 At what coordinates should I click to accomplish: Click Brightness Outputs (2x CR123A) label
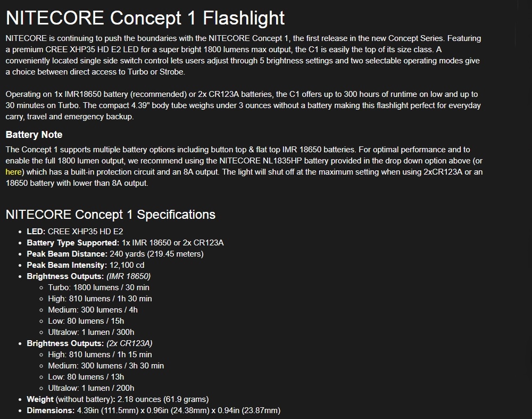click(x=89, y=343)
